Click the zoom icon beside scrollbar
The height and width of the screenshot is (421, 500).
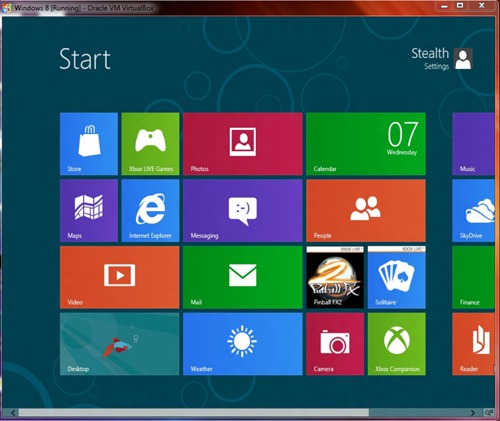[489, 413]
